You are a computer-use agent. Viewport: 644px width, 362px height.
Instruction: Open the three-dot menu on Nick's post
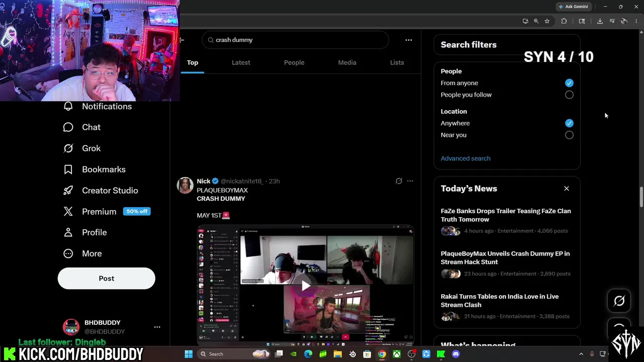click(x=410, y=181)
